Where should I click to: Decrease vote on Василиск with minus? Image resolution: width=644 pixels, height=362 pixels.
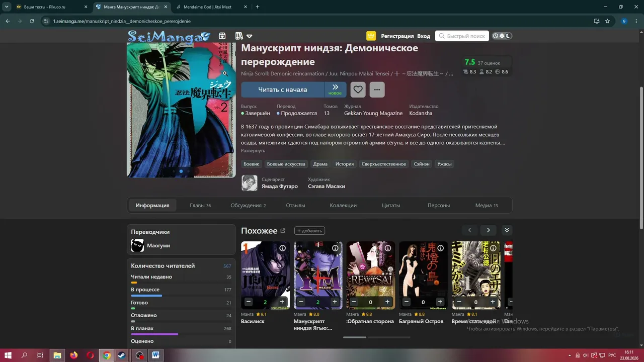click(x=249, y=302)
